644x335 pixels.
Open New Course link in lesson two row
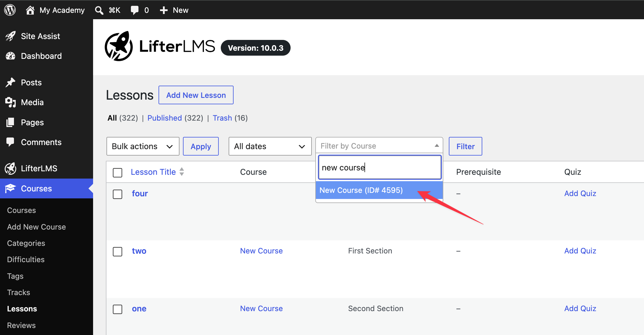(x=261, y=251)
